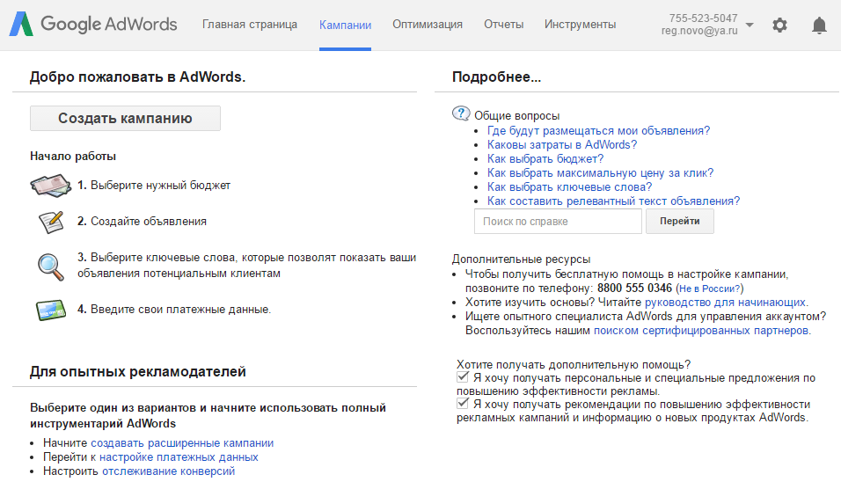Focus the Поиск по справке field
The image size is (841, 504).
click(x=558, y=222)
